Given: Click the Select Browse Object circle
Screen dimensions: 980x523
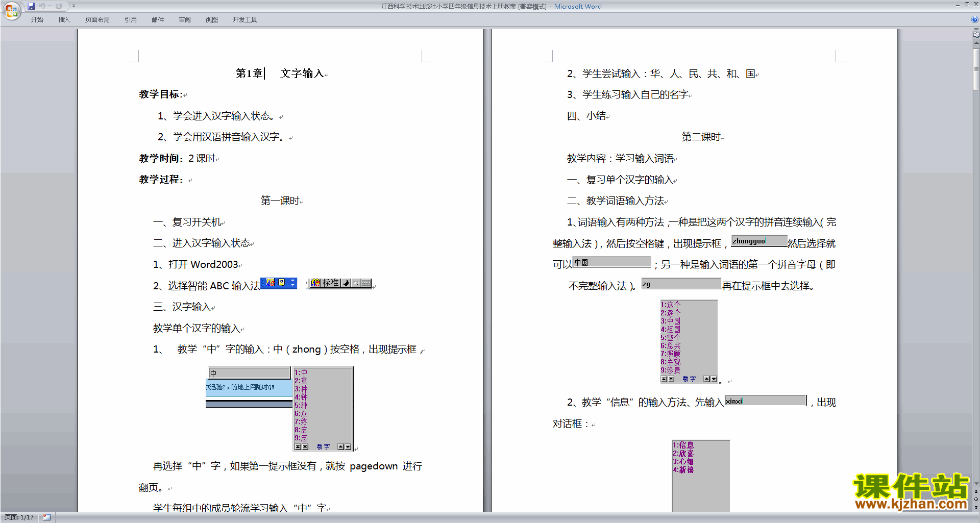Looking at the screenshot, I should click(976, 500).
